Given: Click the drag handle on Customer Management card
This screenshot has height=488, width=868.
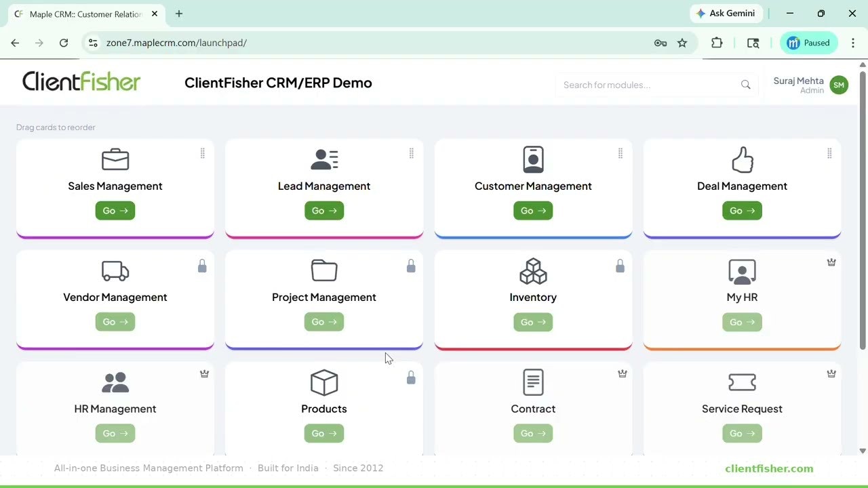Looking at the screenshot, I should click(x=620, y=154).
